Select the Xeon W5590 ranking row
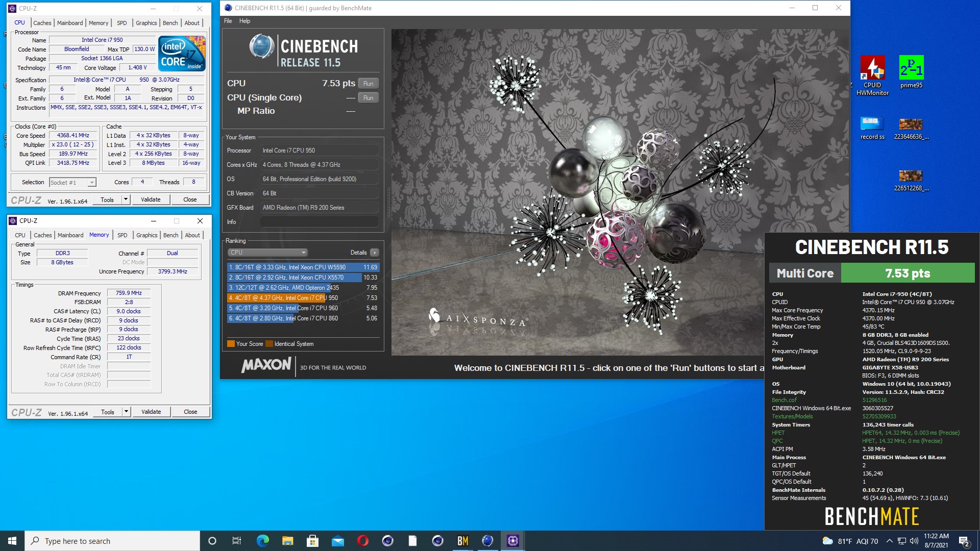Screen dimensions: 980x551 [303, 267]
